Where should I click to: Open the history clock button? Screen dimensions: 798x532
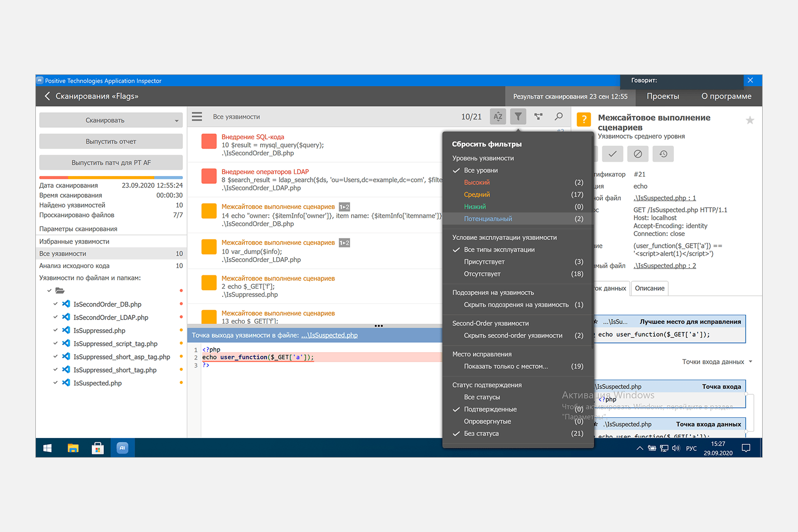[x=663, y=154]
